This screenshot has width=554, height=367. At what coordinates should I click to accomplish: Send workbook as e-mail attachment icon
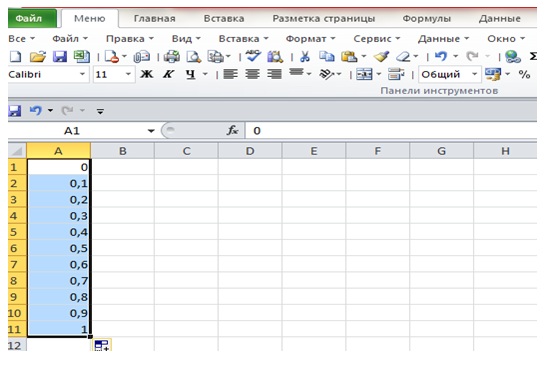tap(142, 57)
